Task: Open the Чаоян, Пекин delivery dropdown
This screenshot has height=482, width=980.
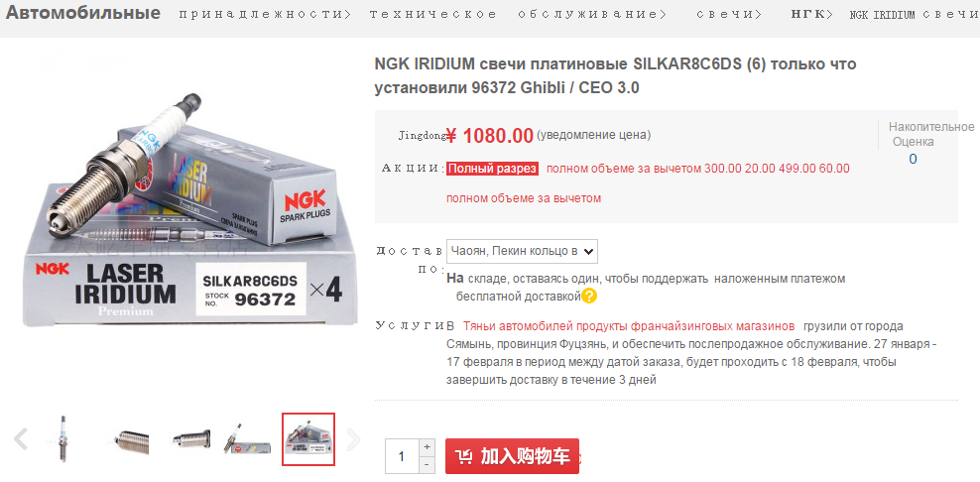Action: [522, 251]
